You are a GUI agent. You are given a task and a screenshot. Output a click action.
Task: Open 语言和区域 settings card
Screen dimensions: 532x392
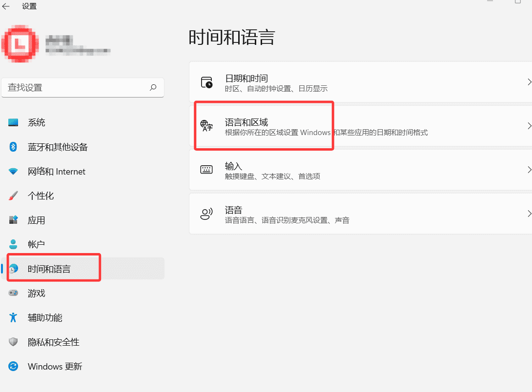coord(360,126)
